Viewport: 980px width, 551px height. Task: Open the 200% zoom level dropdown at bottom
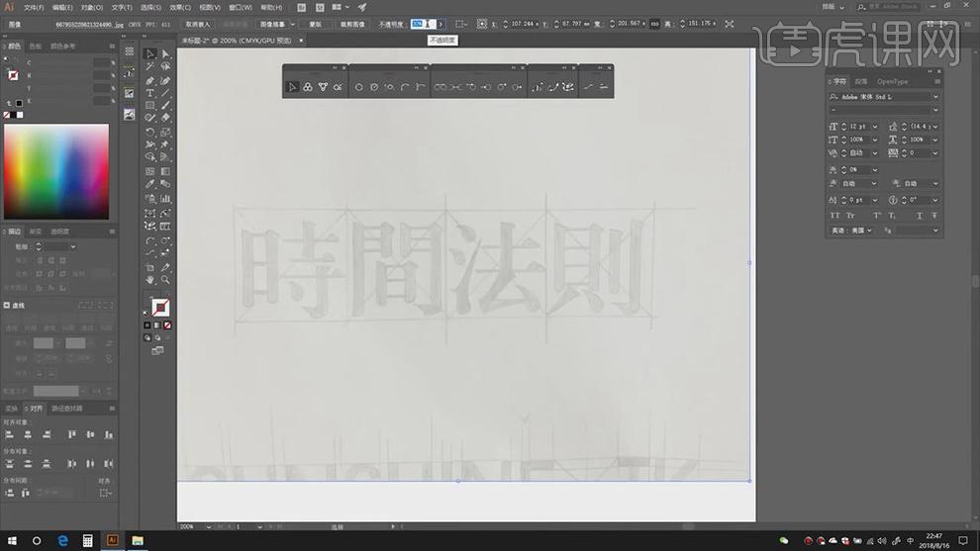pyautogui.click(x=209, y=526)
